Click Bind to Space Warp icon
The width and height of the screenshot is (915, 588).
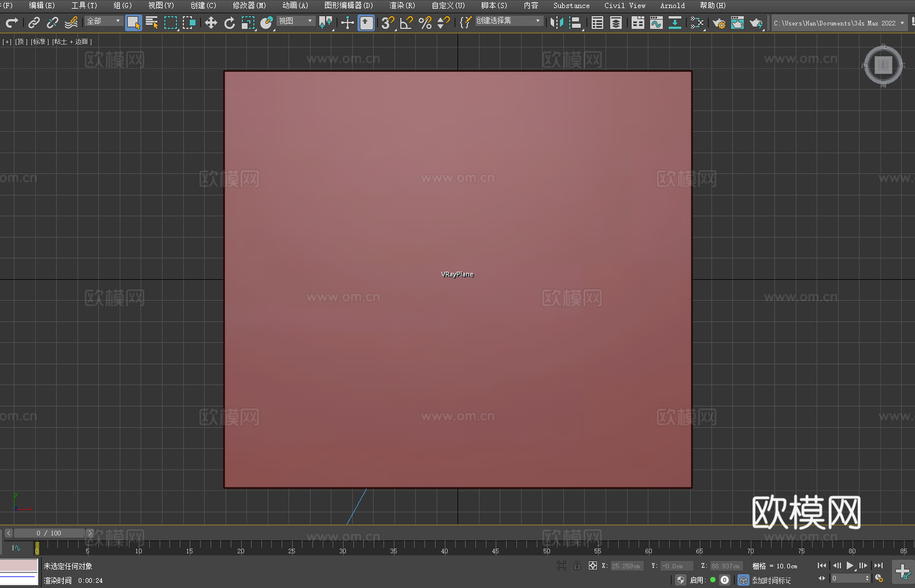point(71,23)
